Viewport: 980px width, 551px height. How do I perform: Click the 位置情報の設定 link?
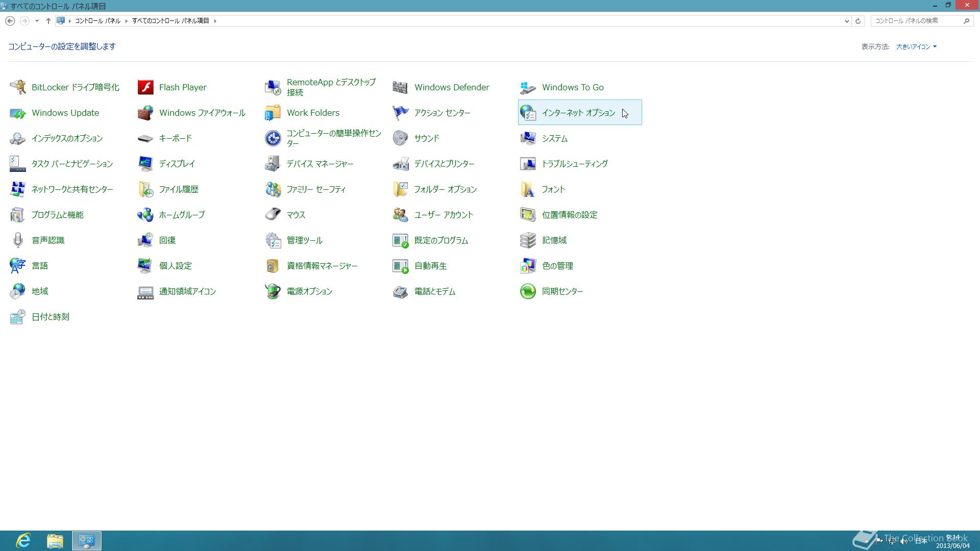(x=570, y=215)
